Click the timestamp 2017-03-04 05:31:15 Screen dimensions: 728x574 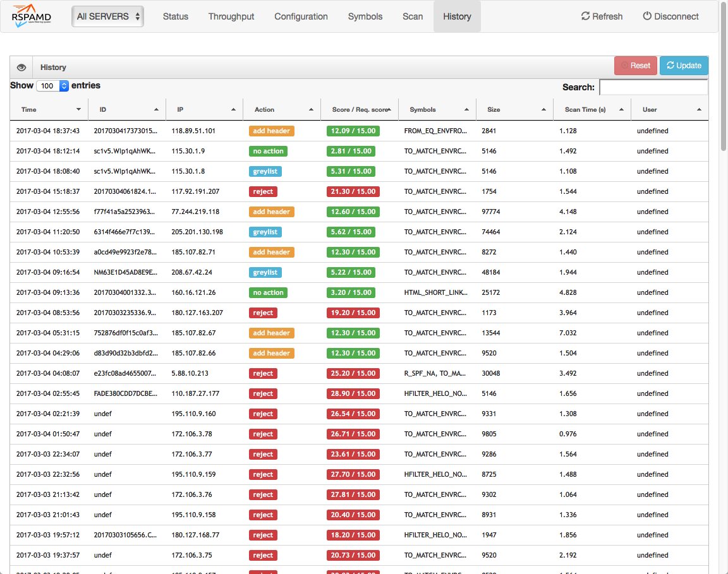tap(48, 333)
